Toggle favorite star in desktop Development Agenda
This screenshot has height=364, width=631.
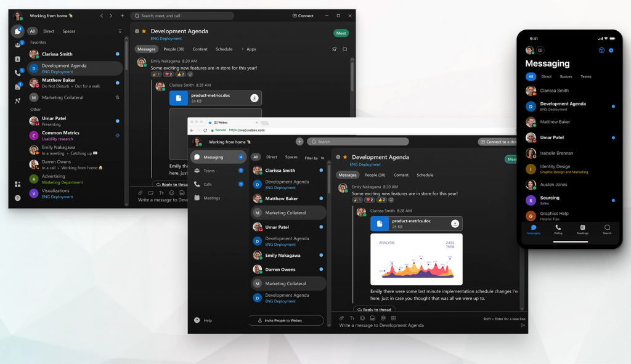pyautogui.click(x=144, y=31)
